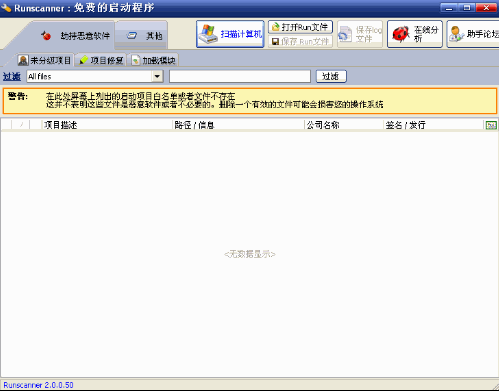Click the save log document icon
The image size is (499, 391).
[345, 34]
